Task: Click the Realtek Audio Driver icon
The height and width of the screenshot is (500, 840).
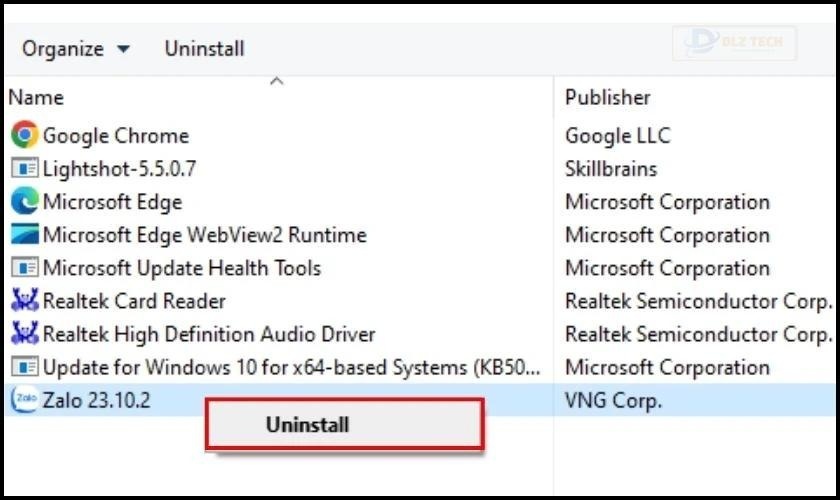Action: (25, 333)
